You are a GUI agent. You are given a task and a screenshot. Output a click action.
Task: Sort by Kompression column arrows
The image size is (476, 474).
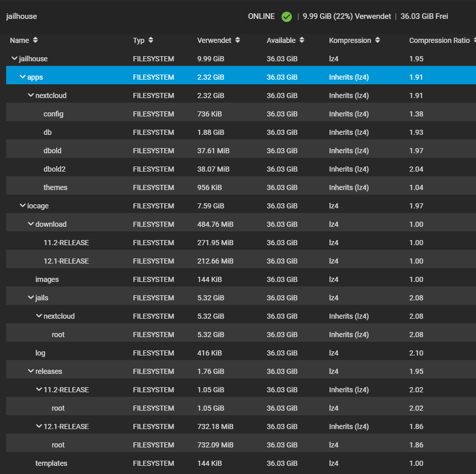pyautogui.click(x=377, y=40)
